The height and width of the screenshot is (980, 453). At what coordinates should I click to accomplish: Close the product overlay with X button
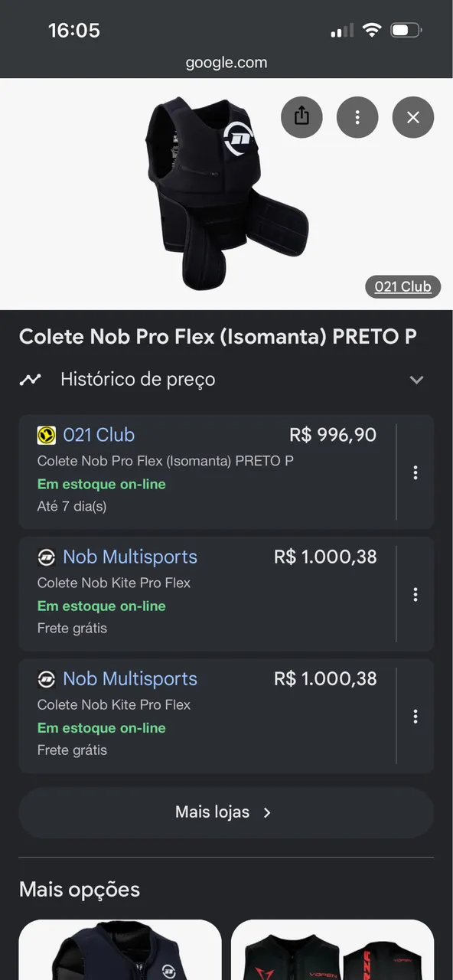(413, 117)
